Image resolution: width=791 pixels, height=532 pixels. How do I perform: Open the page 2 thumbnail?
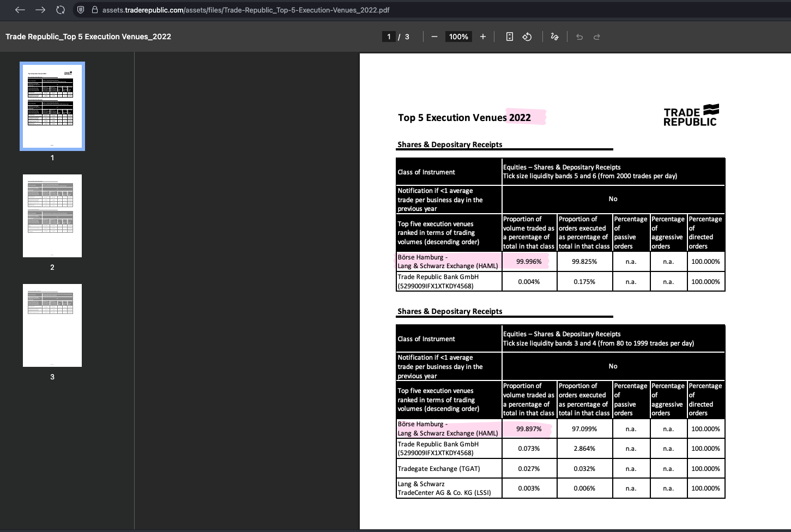coord(52,216)
